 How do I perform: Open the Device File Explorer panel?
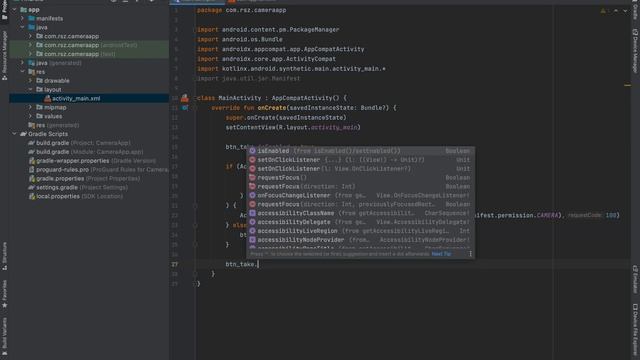point(635,331)
